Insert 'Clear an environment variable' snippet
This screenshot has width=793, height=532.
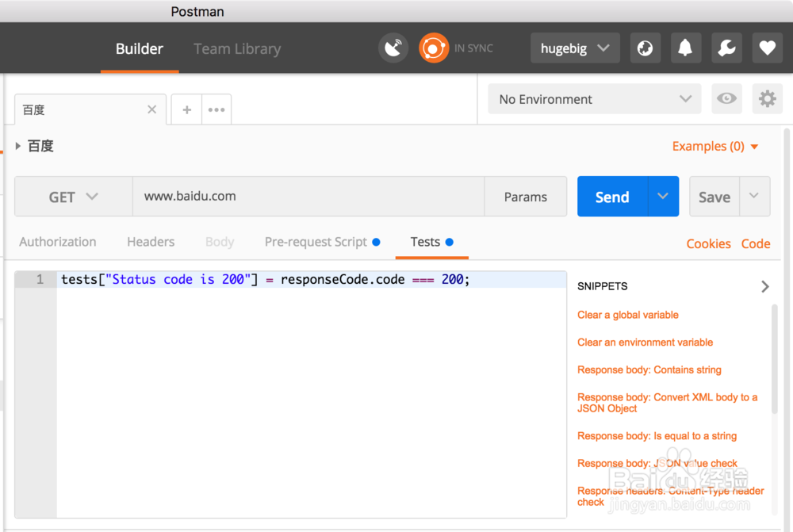click(645, 343)
